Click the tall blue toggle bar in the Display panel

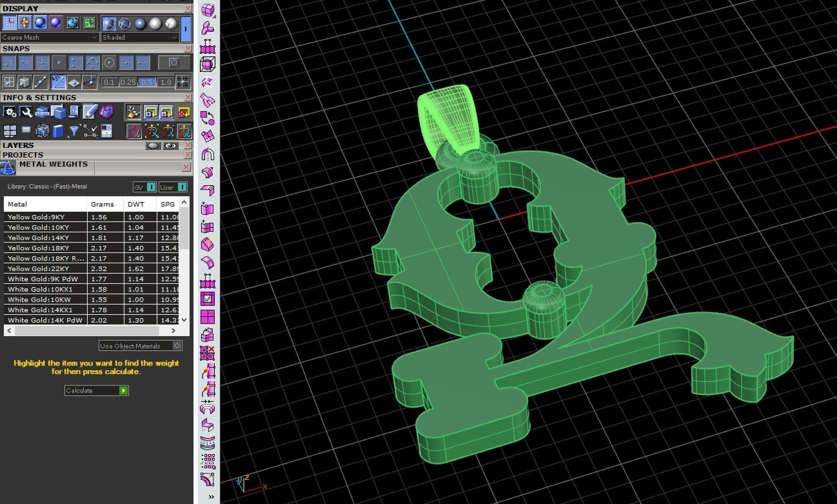[185, 29]
